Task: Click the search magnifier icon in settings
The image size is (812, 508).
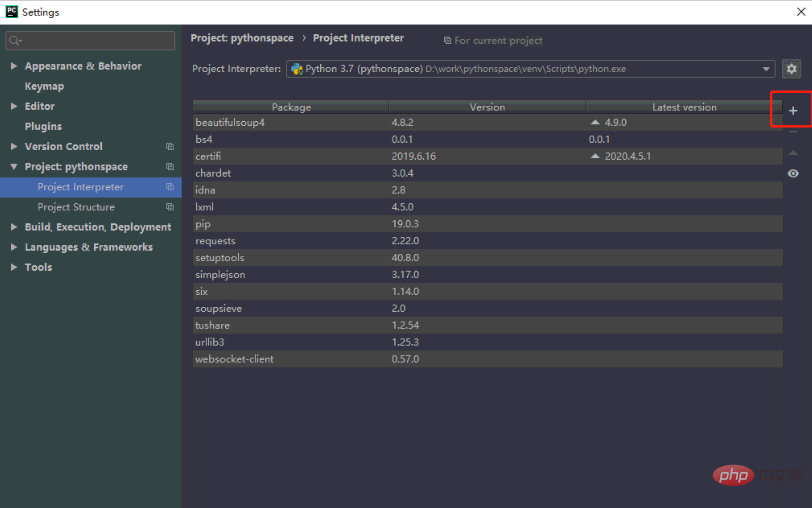Action: click(15, 41)
